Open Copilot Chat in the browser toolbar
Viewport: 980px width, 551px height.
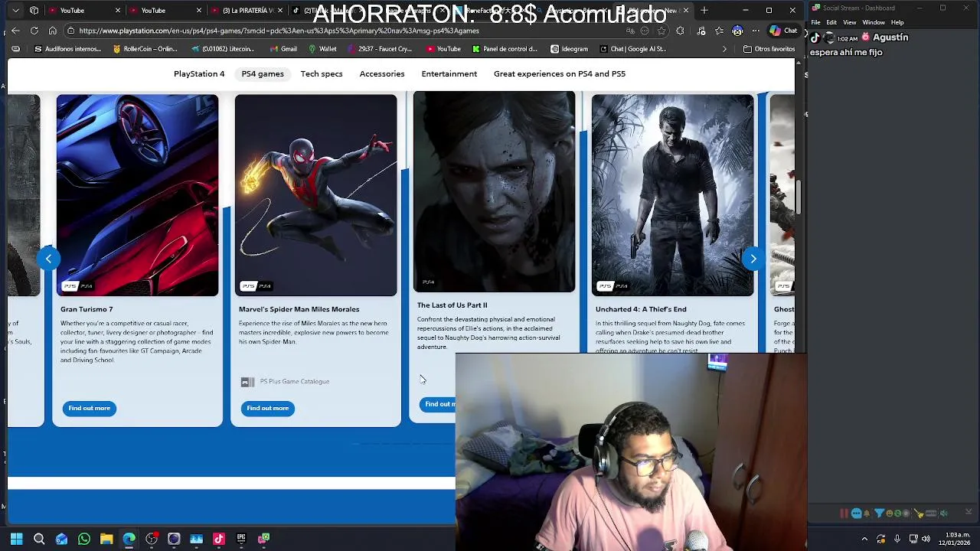point(783,31)
